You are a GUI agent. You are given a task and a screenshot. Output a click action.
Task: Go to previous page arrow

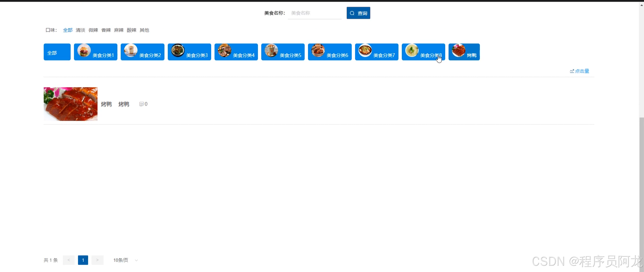[69, 260]
